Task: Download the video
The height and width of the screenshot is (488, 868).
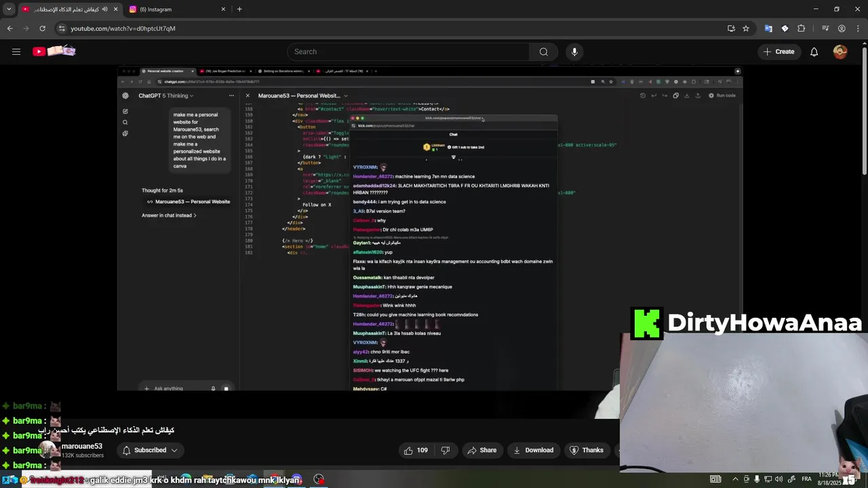Action: pos(533,450)
